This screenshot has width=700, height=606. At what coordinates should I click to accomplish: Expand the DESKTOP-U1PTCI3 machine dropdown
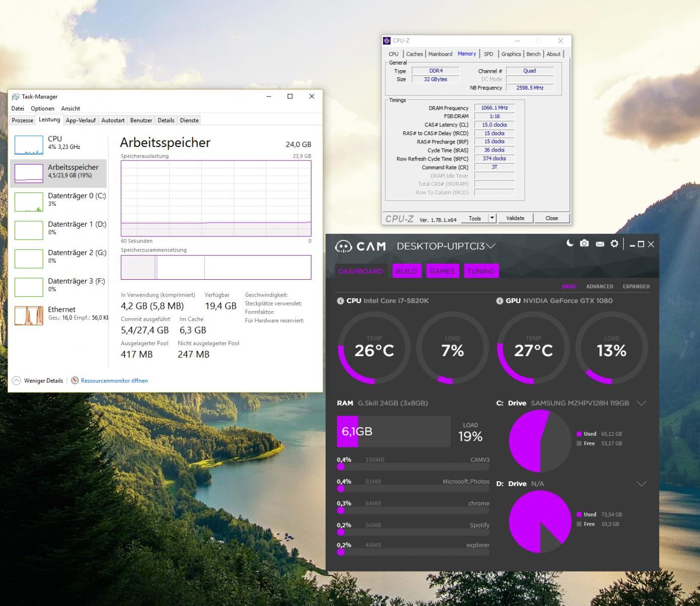(x=491, y=246)
